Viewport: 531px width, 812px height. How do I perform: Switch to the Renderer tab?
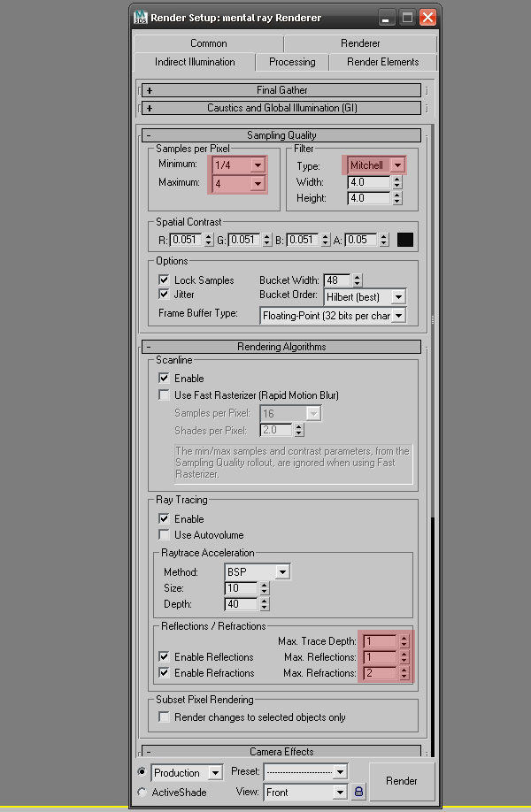point(360,43)
